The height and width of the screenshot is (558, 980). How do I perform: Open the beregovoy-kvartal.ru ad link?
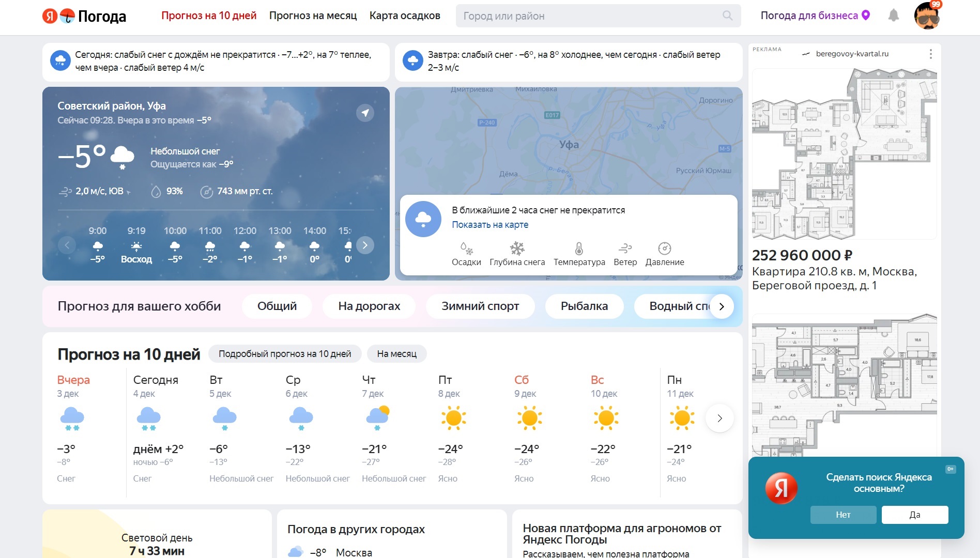click(x=852, y=54)
